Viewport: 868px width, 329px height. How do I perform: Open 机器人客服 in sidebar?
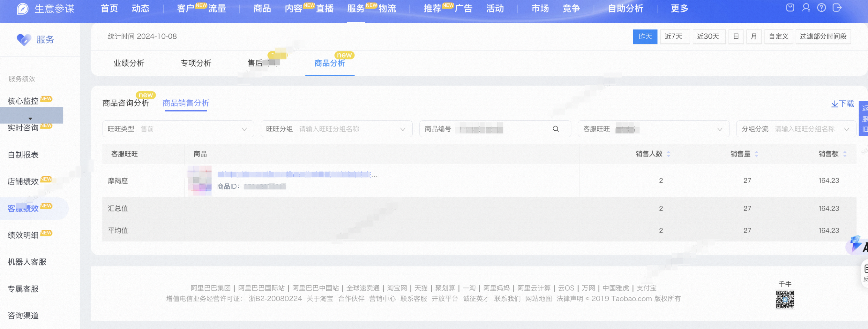click(x=27, y=262)
